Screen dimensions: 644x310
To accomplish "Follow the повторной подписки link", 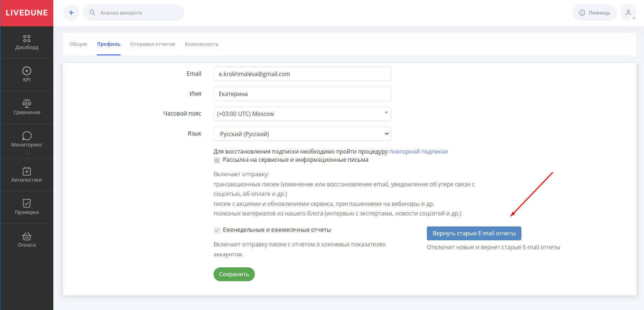I will click(418, 151).
